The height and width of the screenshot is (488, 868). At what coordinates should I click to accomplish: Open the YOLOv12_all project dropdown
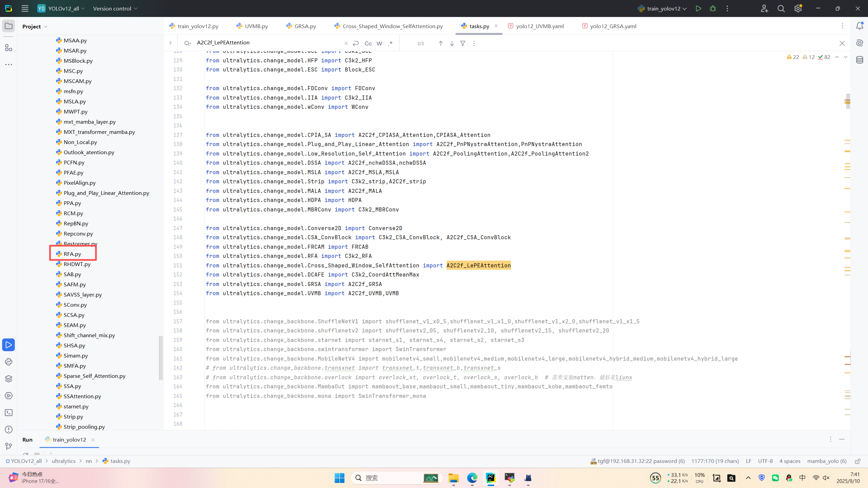click(x=63, y=8)
